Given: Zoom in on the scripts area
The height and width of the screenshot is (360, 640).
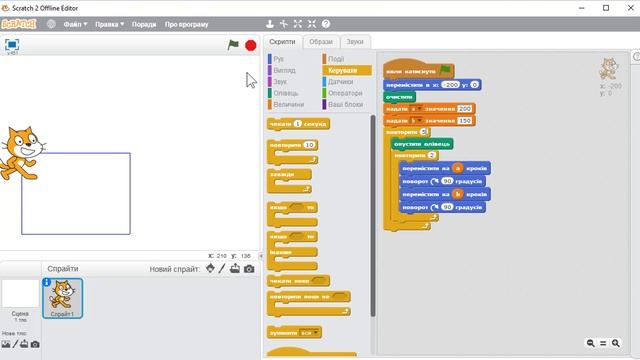Looking at the screenshot, I should coord(616,343).
